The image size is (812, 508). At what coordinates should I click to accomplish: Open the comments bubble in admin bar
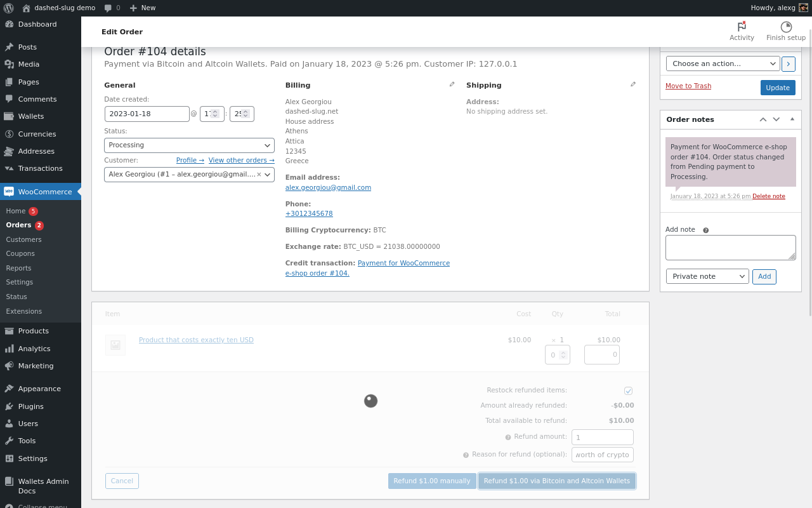(108, 8)
